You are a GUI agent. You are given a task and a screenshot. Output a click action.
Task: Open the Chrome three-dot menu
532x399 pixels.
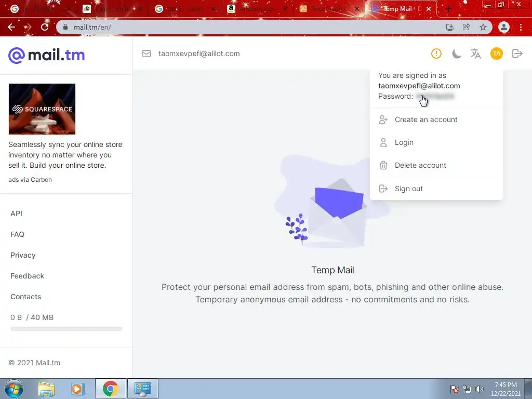point(521,27)
